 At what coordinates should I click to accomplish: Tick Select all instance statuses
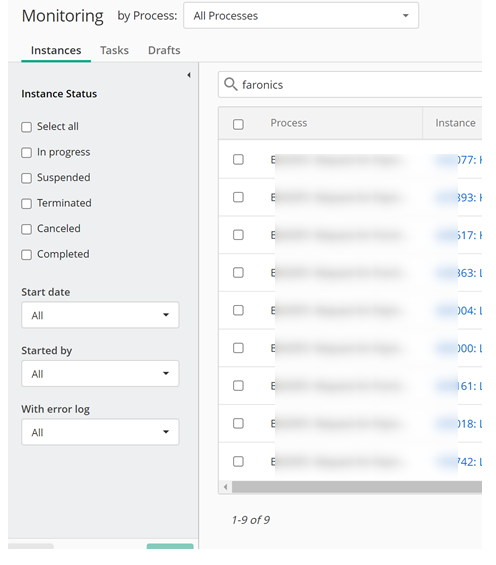26,127
